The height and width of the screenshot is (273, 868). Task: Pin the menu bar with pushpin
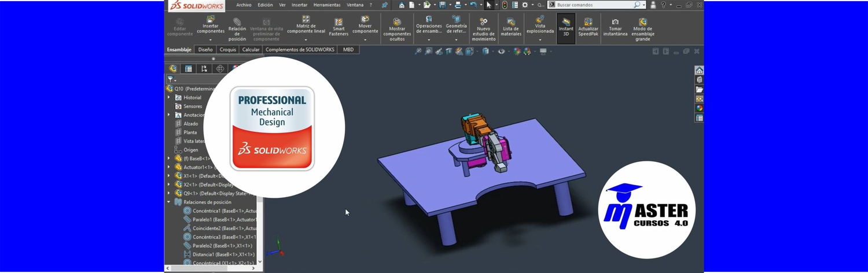[x=385, y=5]
